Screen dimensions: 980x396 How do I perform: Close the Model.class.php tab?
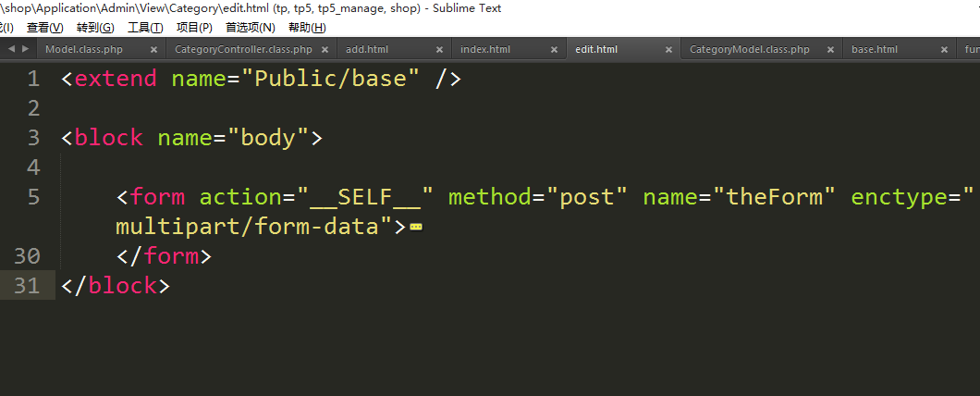(x=153, y=50)
